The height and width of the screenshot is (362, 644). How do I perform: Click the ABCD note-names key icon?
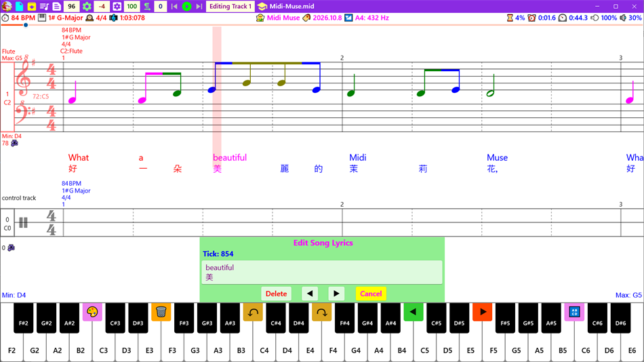[574, 313]
